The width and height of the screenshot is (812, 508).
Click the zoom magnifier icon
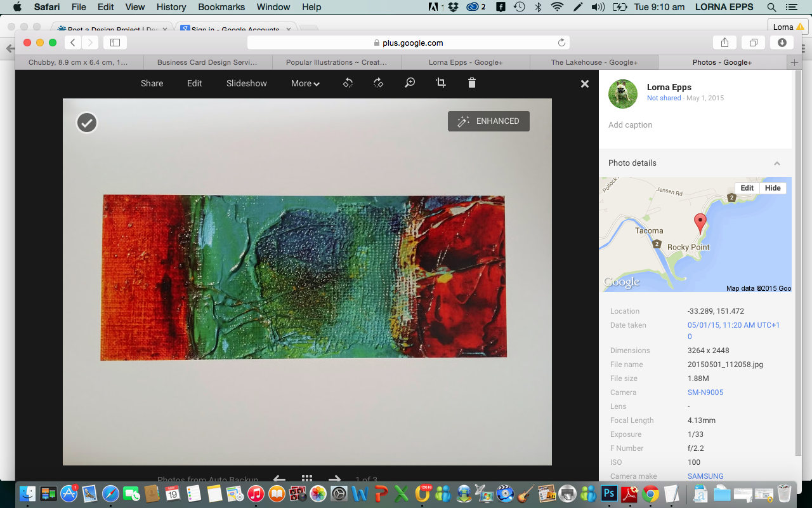(x=410, y=83)
